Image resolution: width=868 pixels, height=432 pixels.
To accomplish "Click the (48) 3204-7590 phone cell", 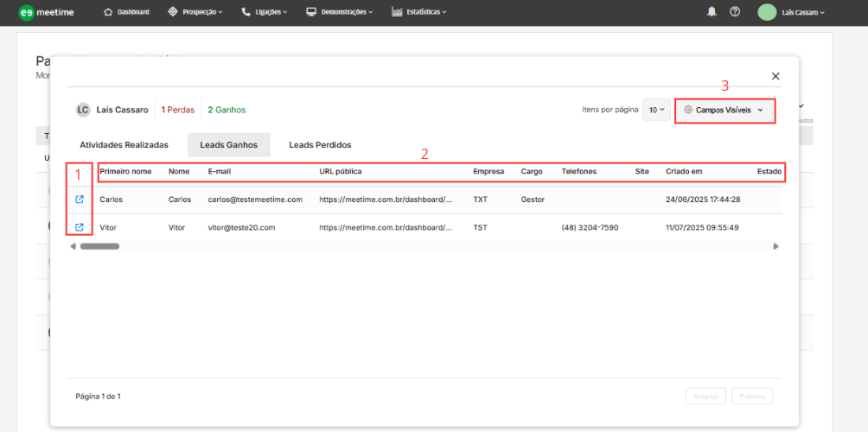I will point(590,227).
